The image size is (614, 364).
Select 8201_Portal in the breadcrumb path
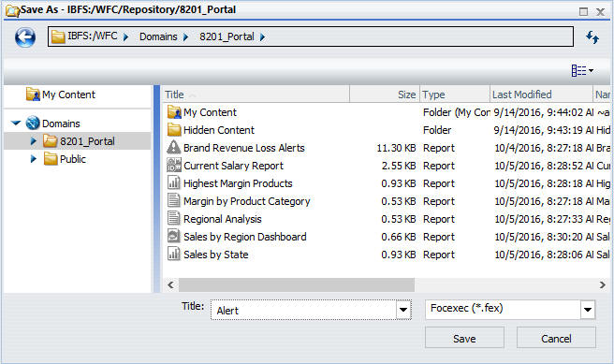[227, 36]
